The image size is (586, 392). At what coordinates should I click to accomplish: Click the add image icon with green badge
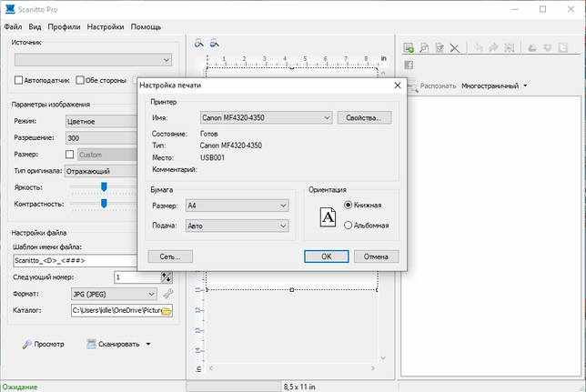(x=409, y=47)
